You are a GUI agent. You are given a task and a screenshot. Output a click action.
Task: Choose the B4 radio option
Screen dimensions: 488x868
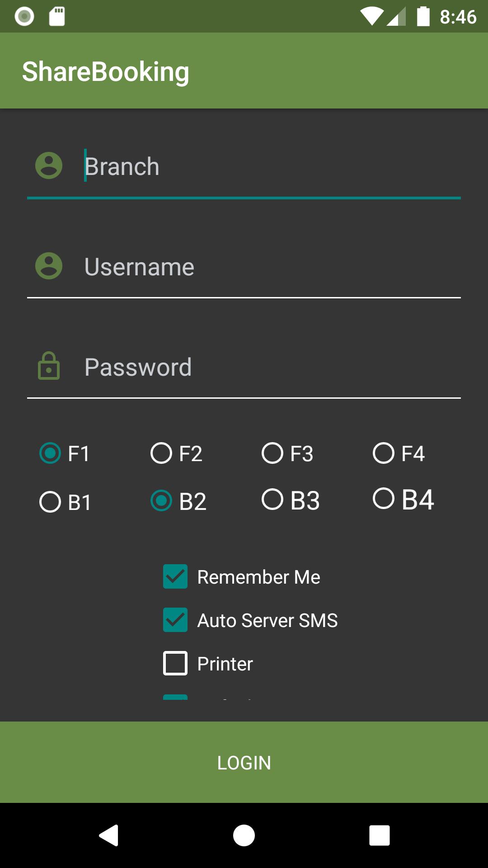coord(384,499)
